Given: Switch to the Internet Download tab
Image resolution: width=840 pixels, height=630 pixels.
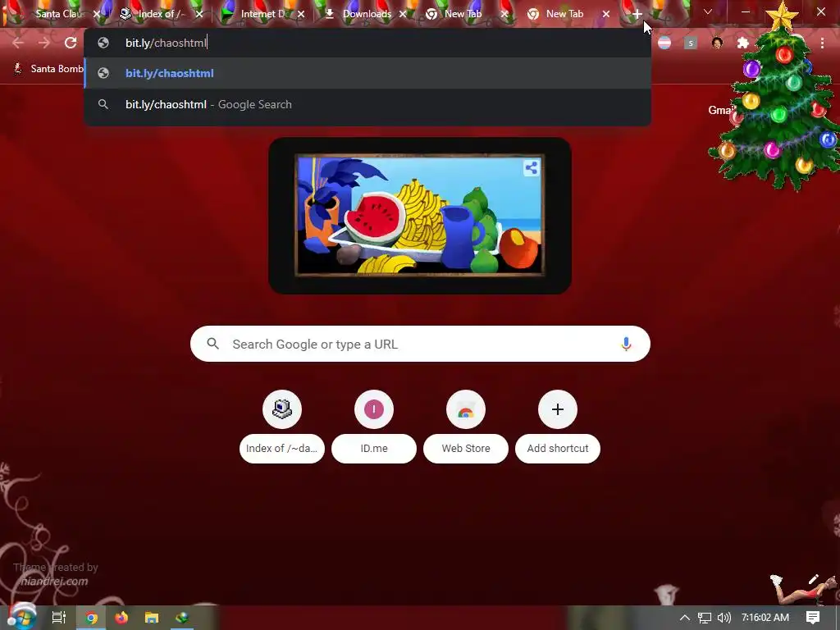Looking at the screenshot, I should 262,14.
